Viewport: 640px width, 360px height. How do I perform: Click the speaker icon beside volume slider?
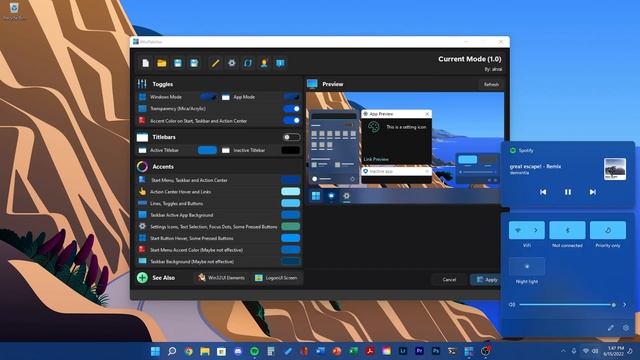pos(511,304)
